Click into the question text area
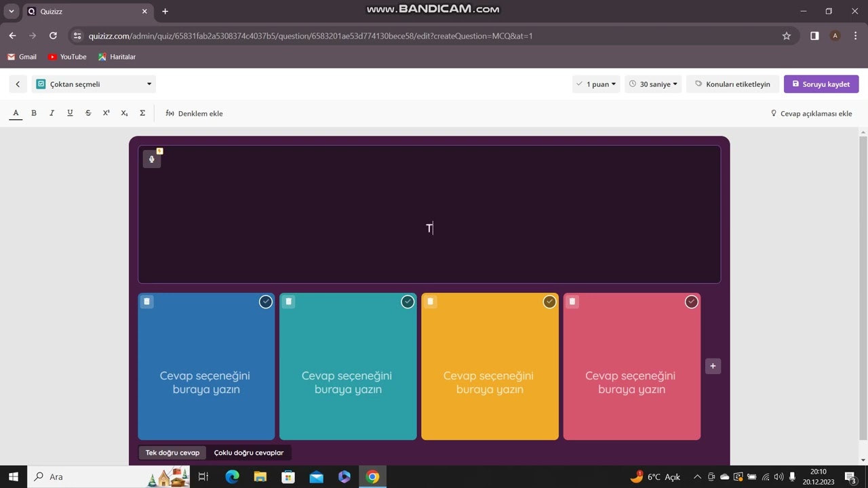Viewport: 868px width, 488px height. coord(429,214)
